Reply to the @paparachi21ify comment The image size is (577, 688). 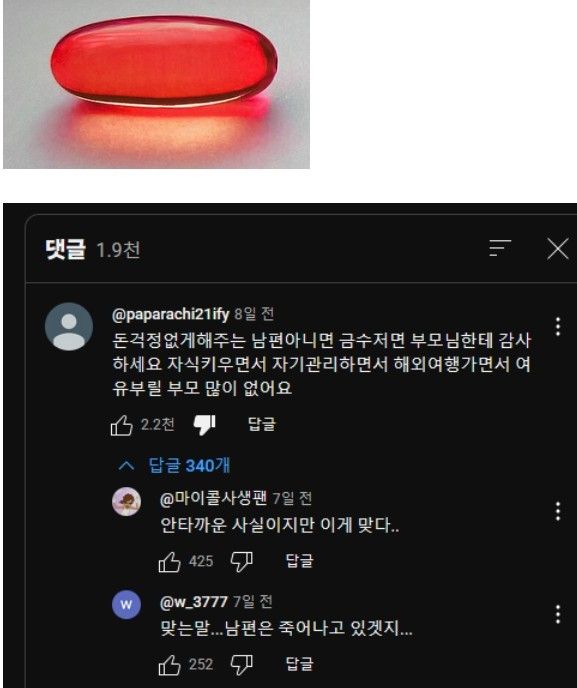262,424
